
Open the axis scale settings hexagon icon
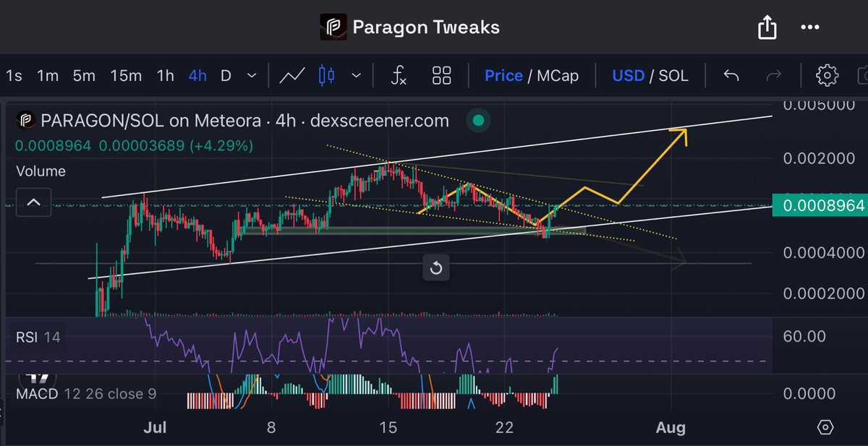826,427
